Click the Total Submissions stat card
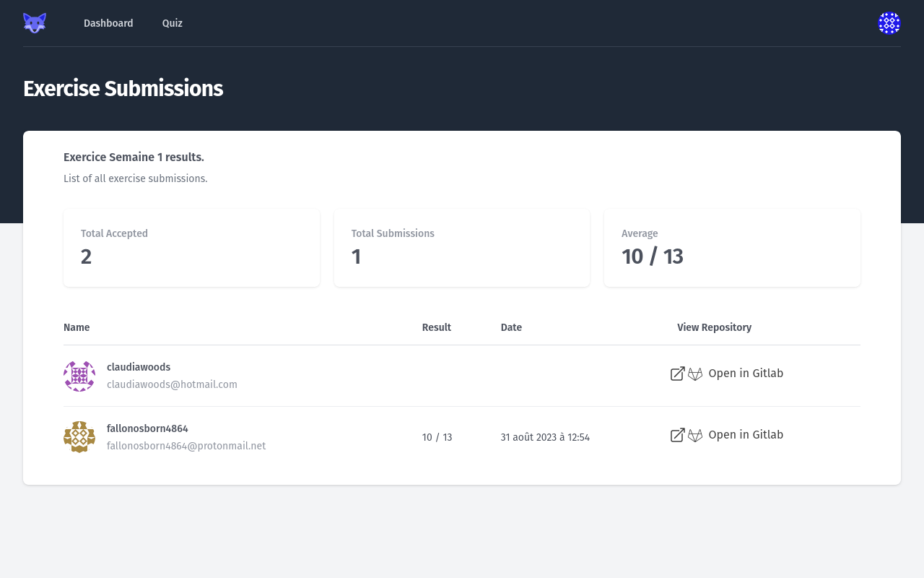The image size is (924, 578). click(462, 248)
